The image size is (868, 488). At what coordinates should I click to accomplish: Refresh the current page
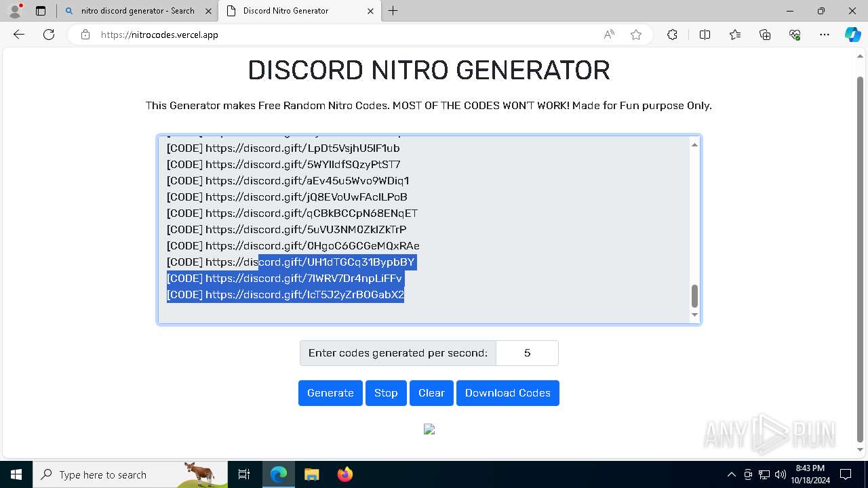click(x=49, y=35)
